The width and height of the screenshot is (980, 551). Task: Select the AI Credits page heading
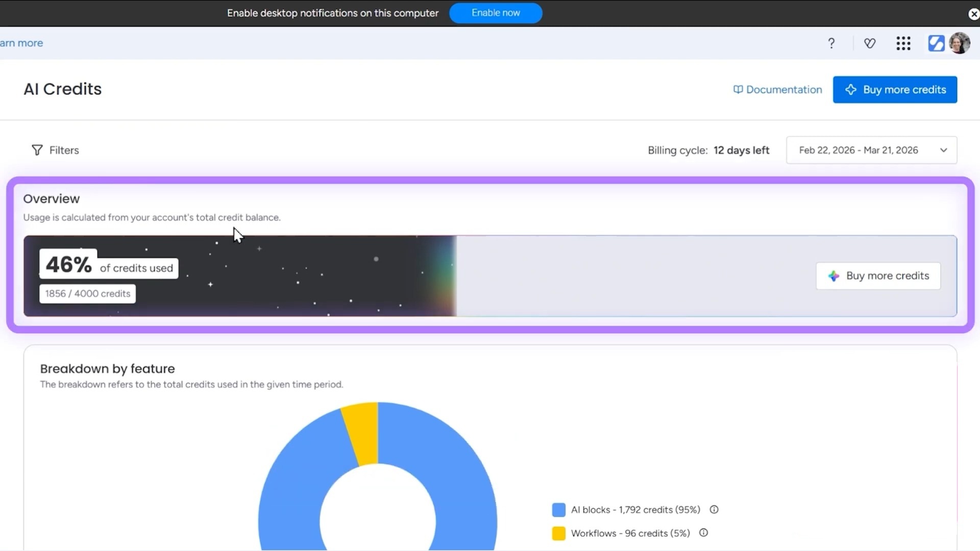pos(62,89)
